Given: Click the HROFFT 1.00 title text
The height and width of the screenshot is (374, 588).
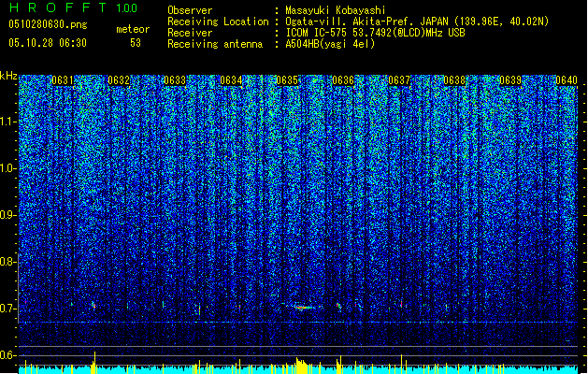Looking at the screenshot, I should (x=73, y=7).
